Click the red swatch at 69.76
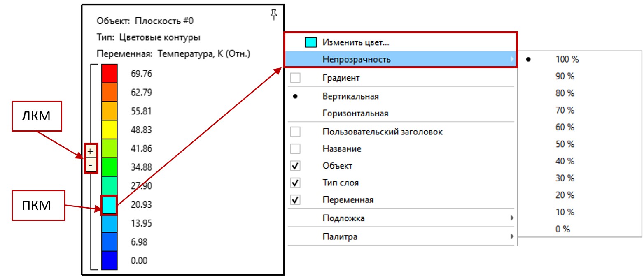The height and width of the screenshot is (278, 644). coord(110,73)
